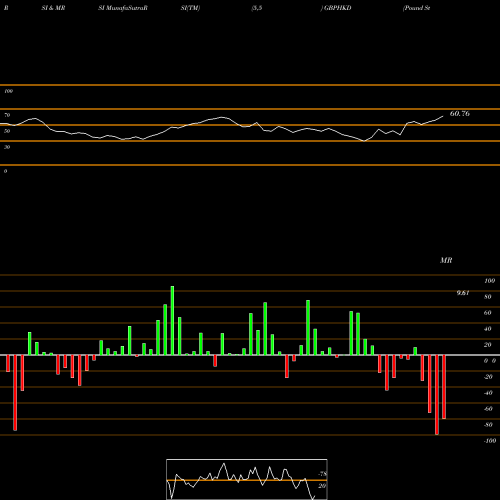Click the 30 level label on the RSI chart

(7, 147)
